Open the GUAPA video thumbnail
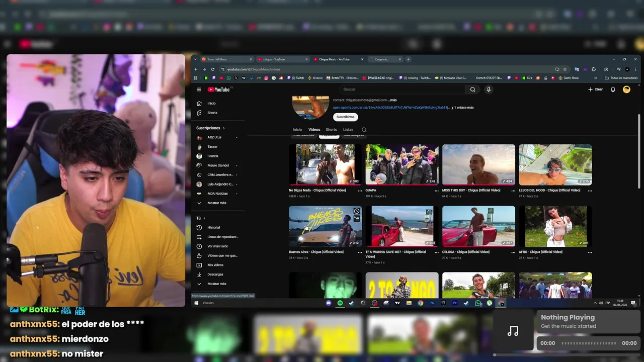Image resolution: width=644 pixels, height=362 pixels. [x=402, y=165]
